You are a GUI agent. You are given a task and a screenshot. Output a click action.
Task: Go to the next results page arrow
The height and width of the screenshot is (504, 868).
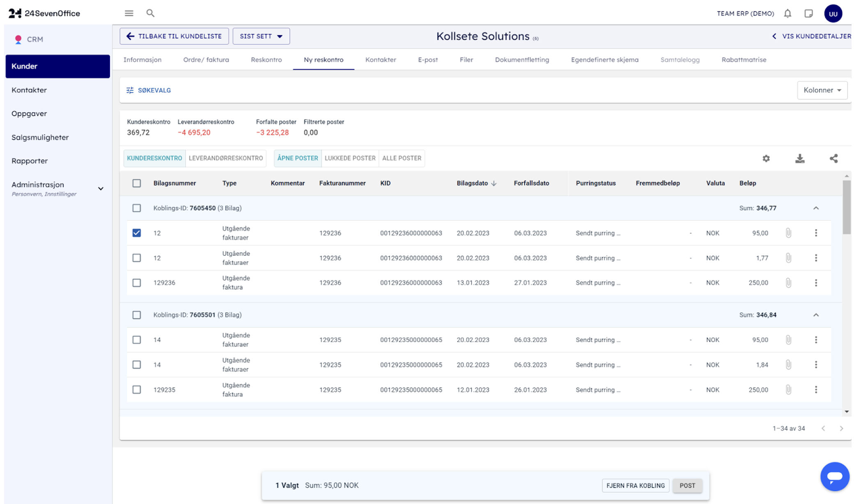(841, 428)
